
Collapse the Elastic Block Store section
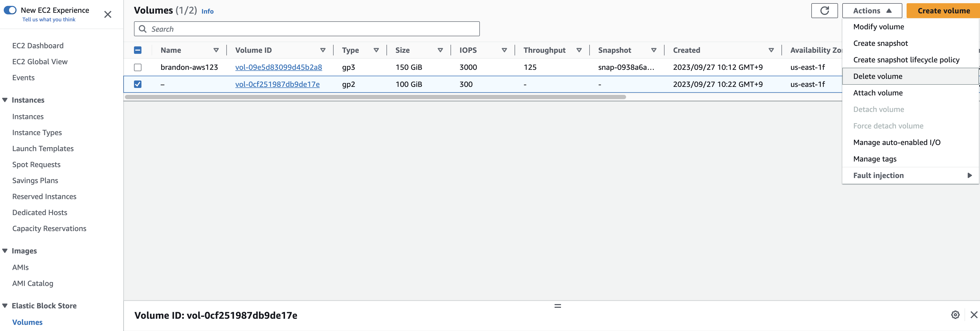[5, 305]
